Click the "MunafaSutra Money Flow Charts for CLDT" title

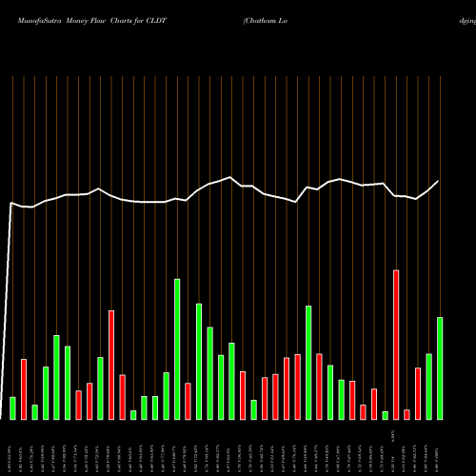pos(91,21)
